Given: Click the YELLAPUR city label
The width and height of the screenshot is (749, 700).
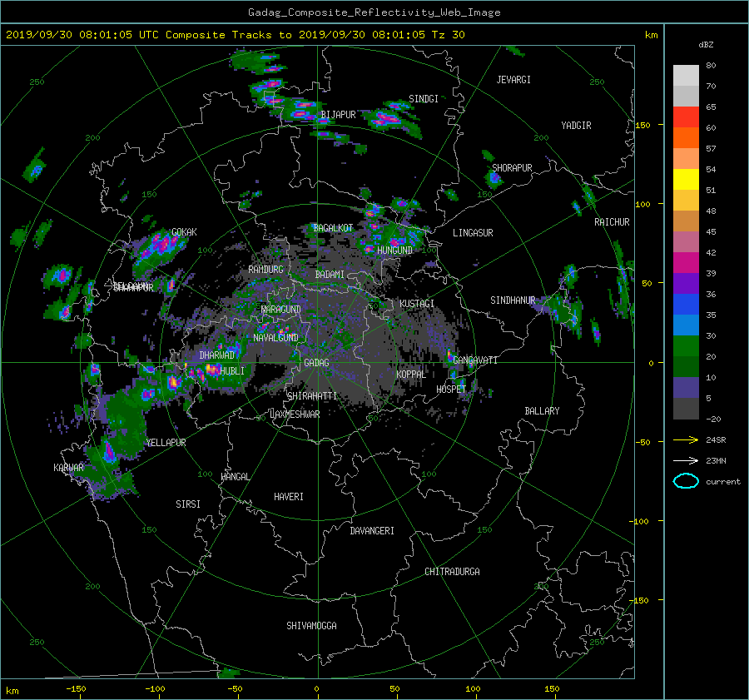Looking at the screenshot, I should [x=166, y=443].
